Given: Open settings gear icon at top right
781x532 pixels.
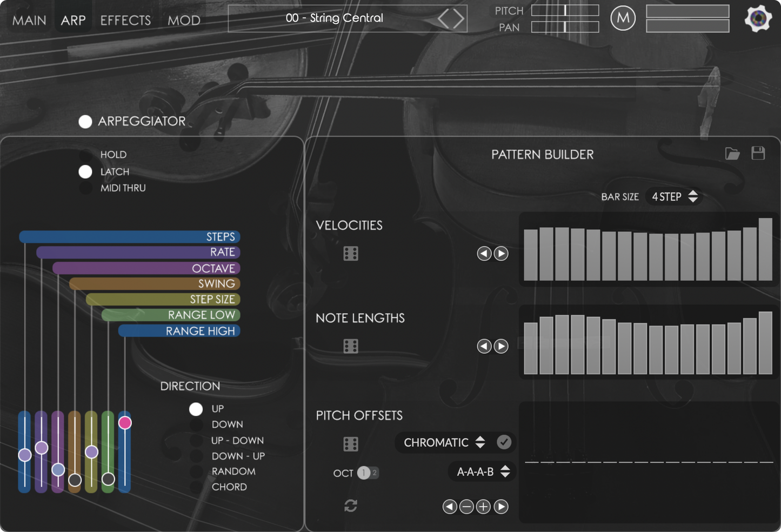Looking at the screenshot, I should (758, 19).
